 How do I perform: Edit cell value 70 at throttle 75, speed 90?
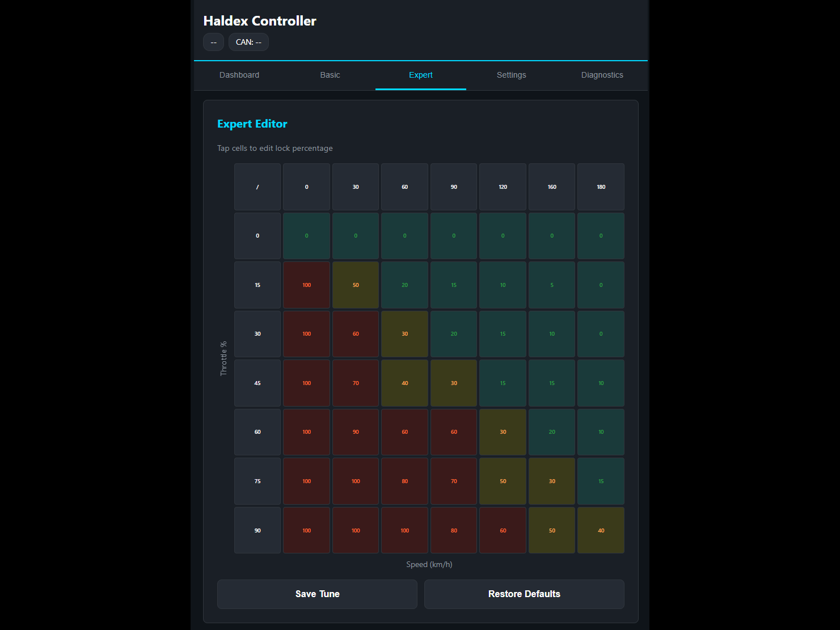(x=454, y=481)
